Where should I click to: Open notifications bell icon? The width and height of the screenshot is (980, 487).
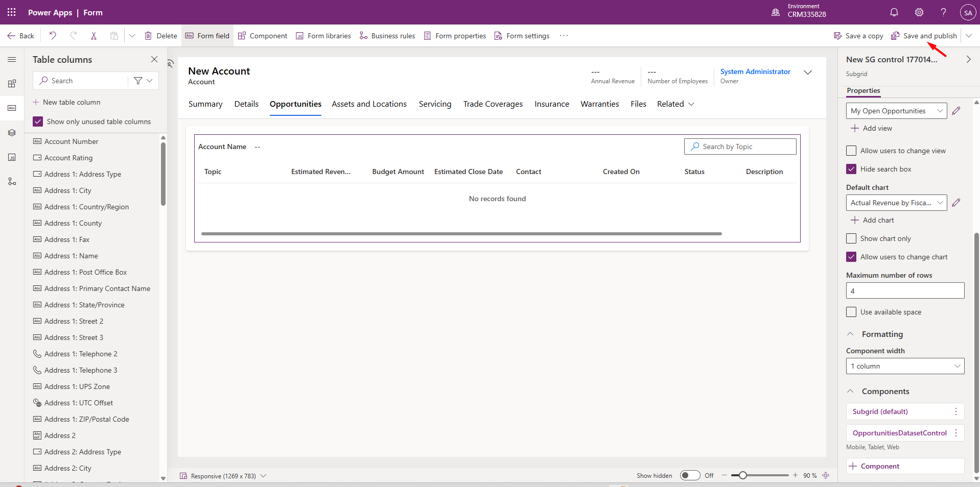[x=894, y=12]
